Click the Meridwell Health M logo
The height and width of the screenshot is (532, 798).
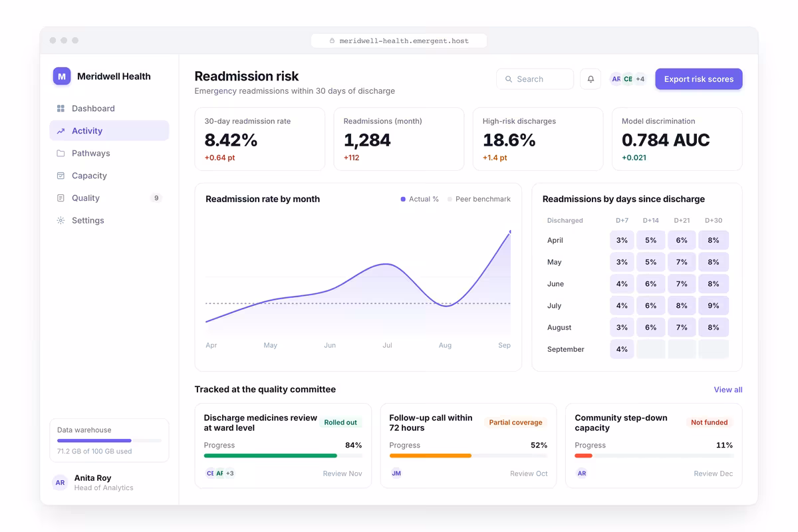pyautogui.click(x=62, y=76)
